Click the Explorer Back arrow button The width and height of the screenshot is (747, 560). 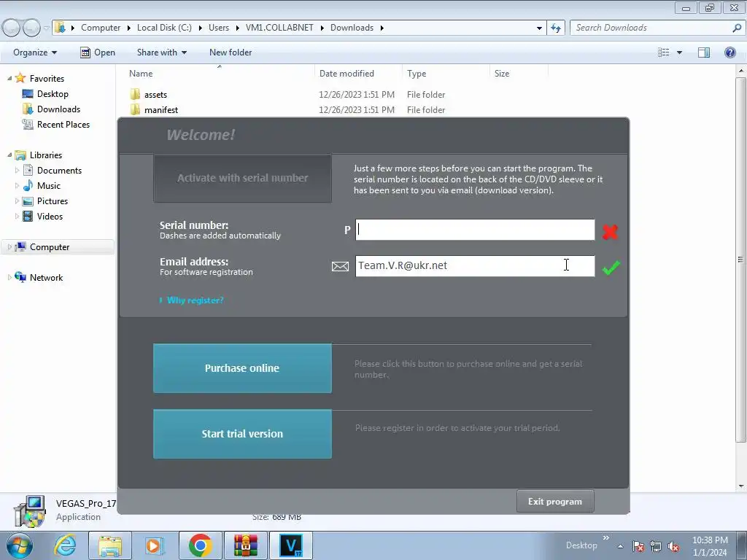pos(11,28)
